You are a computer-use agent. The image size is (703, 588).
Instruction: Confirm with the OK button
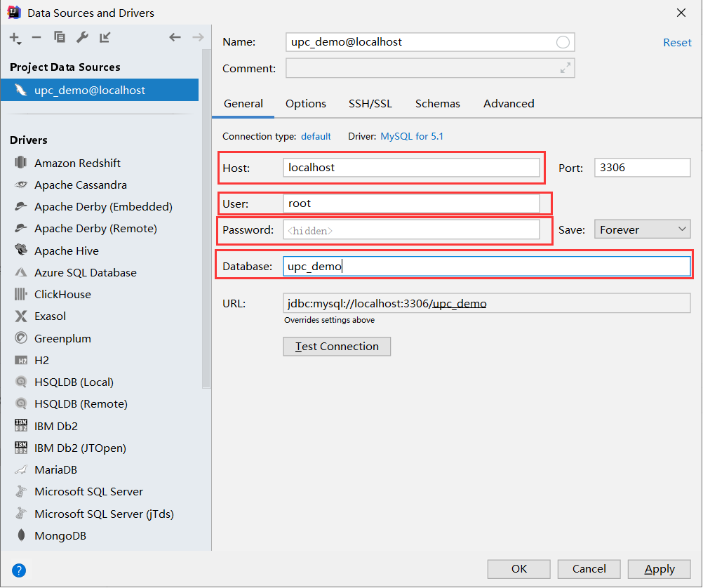tap(518, 569)
